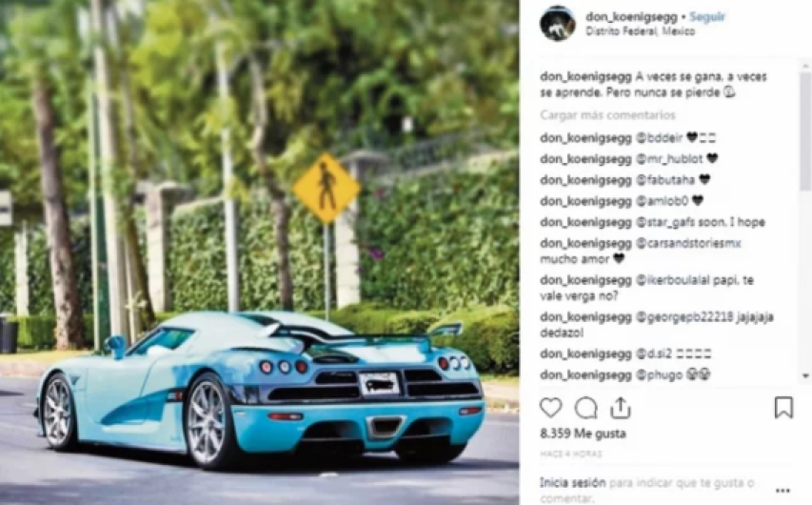This screenshot has height=505, width=812.
Task: Open don_koenigsegg profile avatar picture
Action: pyautogui.click(x=558, y=23)
